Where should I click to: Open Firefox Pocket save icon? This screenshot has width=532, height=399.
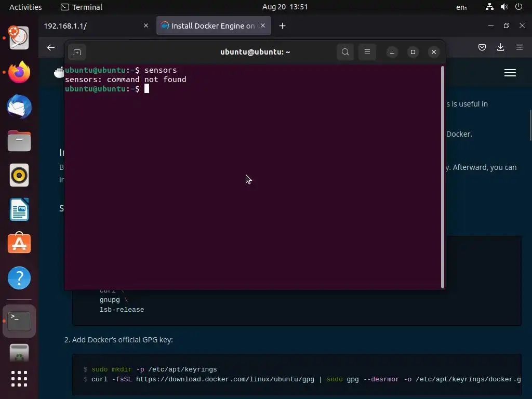tap(482, 47)
